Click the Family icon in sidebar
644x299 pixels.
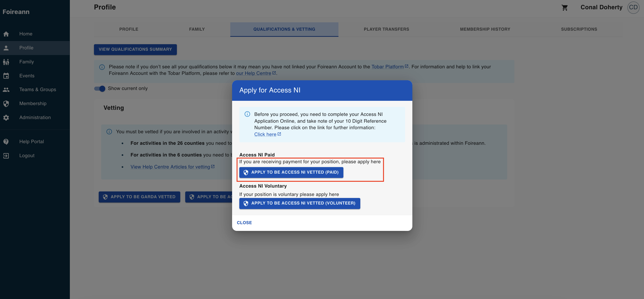[x=6, y=62]
